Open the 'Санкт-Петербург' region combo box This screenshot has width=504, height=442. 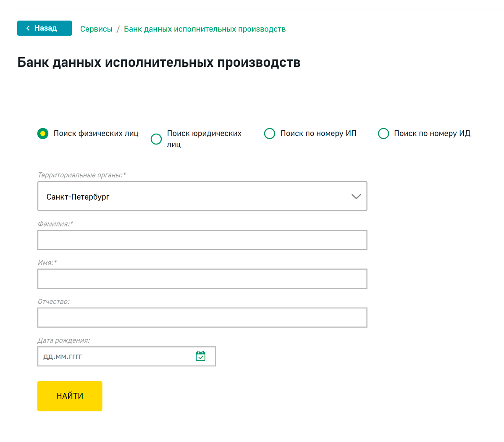[193, 196]
